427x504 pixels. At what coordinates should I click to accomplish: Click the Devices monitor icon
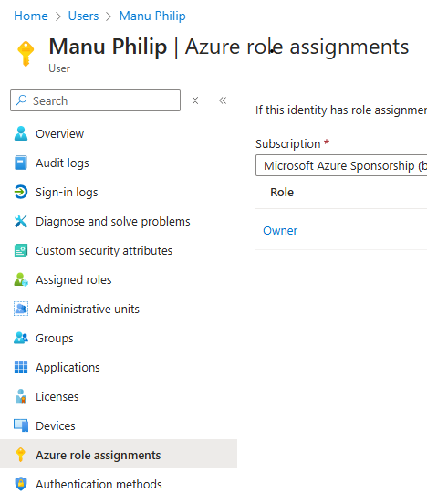(21, 425)
